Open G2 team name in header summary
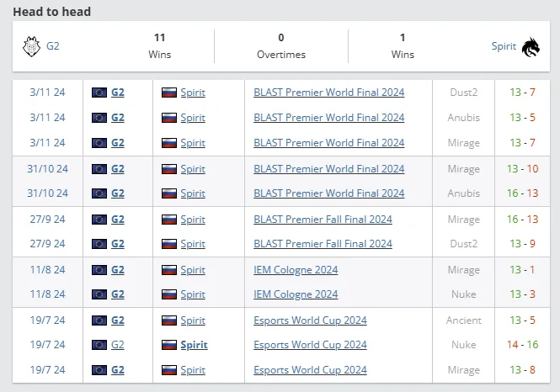Screen dimensions: 560x392 [53, 46]
